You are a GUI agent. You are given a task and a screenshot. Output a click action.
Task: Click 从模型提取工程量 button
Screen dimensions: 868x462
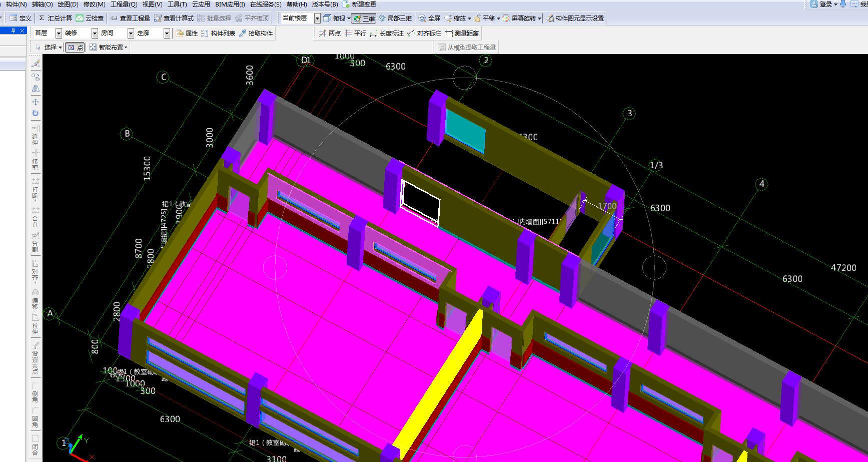[x=466, y=47]
